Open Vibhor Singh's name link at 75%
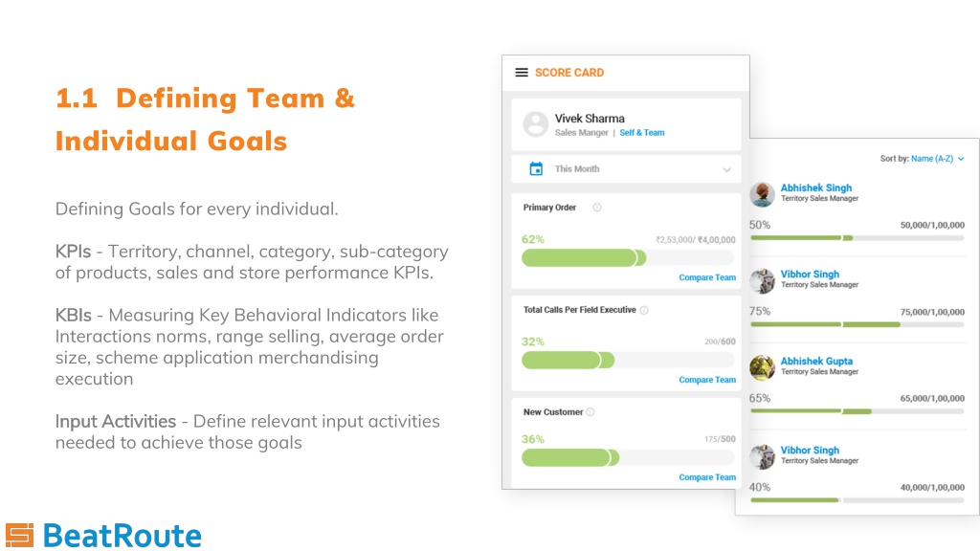The image size is (980, 551). pyautogui.click(x=810, y=275)
